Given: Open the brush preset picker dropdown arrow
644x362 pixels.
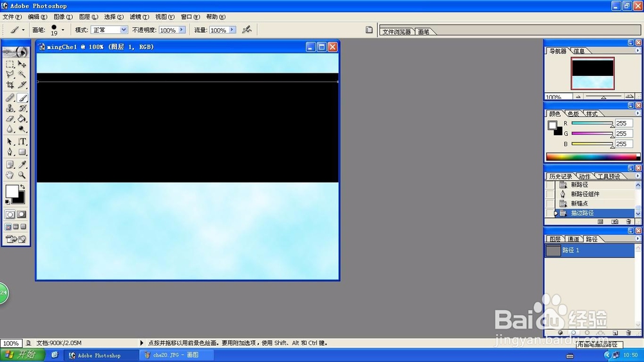Looking at the screenshot, I should (63, 30).
